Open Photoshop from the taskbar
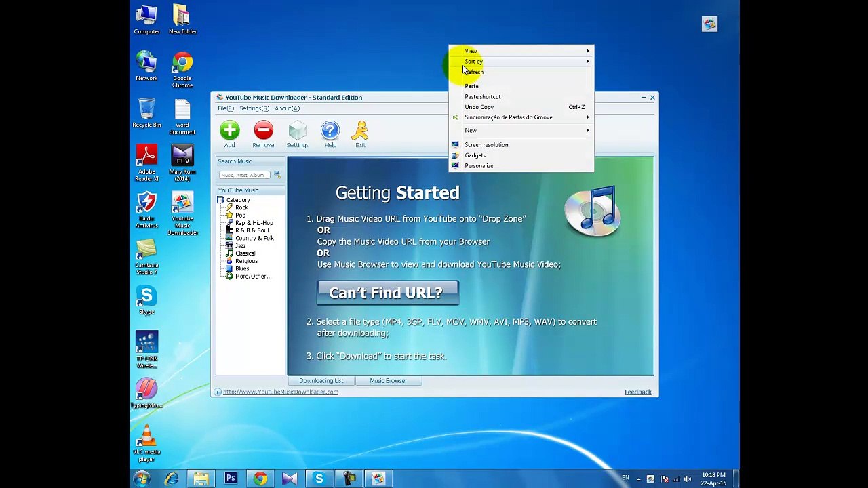The height and width of the screenshot is (488, 868). (231, 479)
